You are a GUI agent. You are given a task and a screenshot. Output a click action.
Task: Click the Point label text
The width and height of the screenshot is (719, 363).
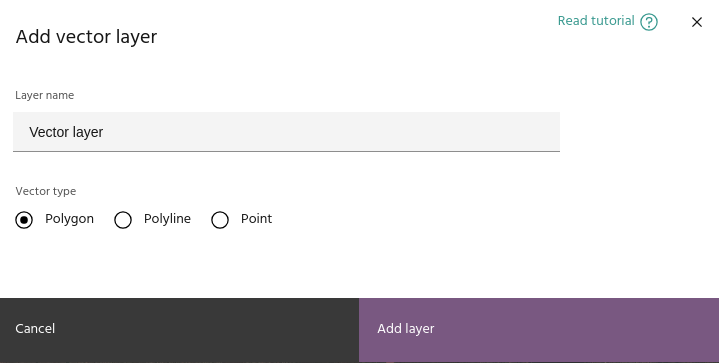256,219
